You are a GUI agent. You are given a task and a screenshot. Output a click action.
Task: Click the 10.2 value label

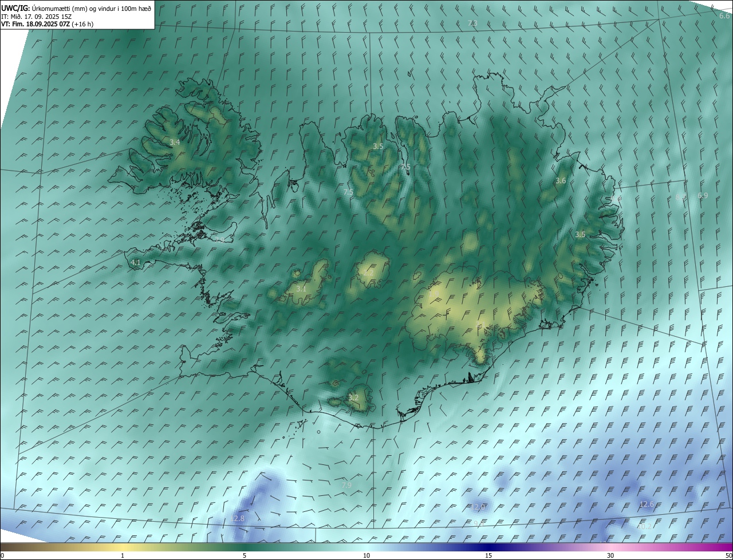coord(644,526)
